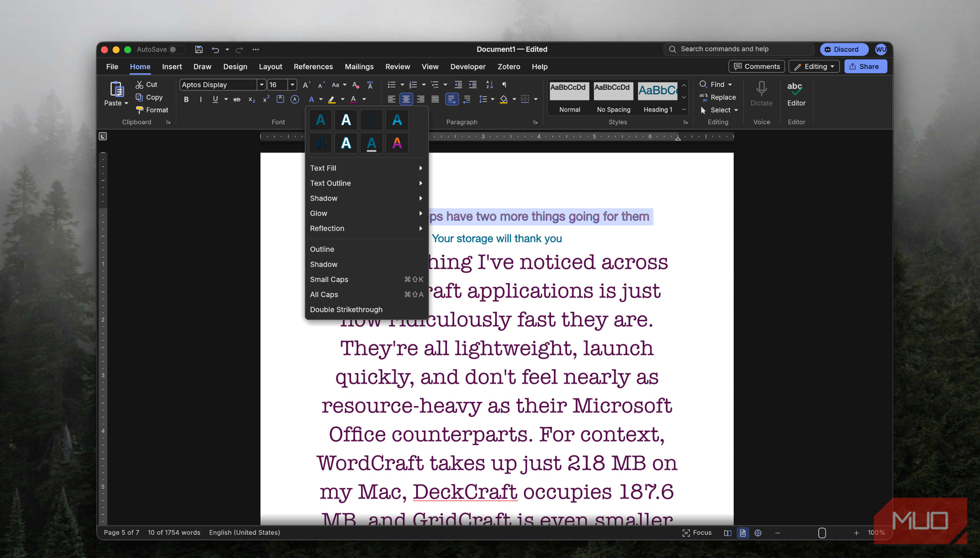Open the font size dropdown arrow
This screenshot has height=558, width=980.
click(292, 85)
